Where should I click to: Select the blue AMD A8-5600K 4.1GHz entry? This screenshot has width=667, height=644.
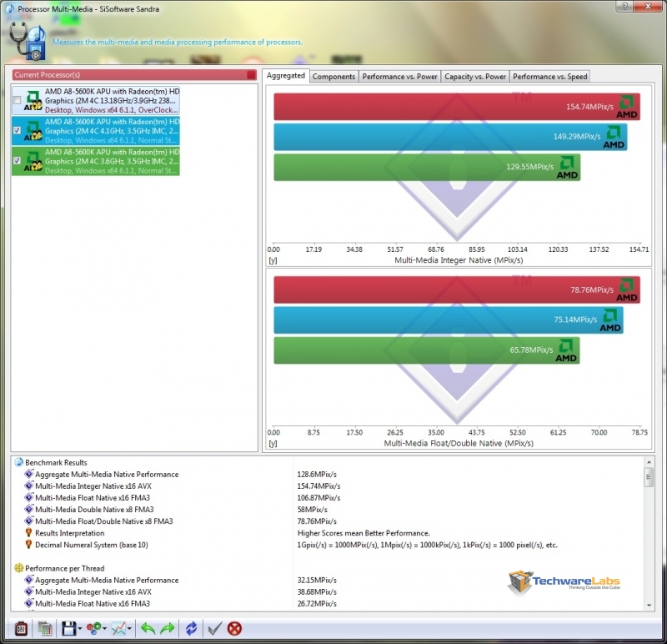pos(96,131)
